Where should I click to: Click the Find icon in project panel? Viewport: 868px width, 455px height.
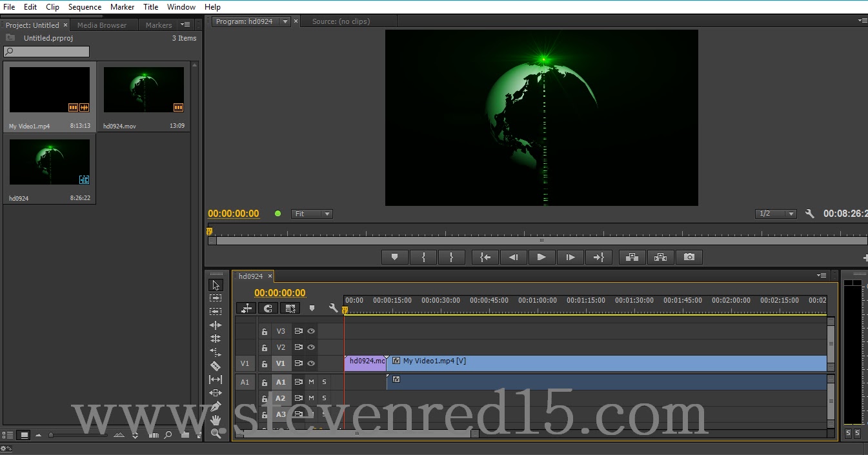click(x=168, y=435)
